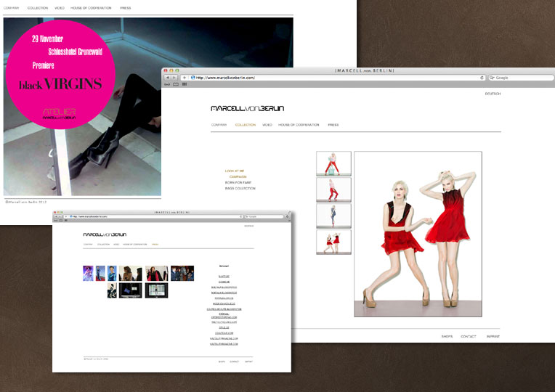
Task: Select BAGS COLLECTION link
Action: click(240, 189)
